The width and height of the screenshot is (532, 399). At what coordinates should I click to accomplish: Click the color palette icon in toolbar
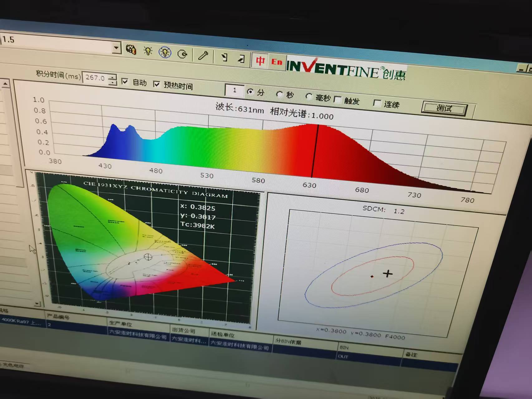131,49
